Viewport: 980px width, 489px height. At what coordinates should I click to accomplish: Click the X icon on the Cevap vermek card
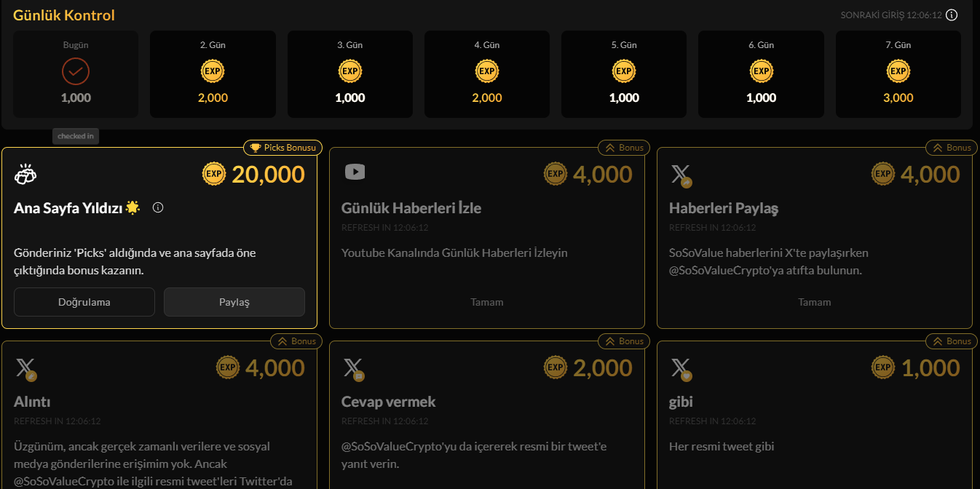click(x=352, y=368)
